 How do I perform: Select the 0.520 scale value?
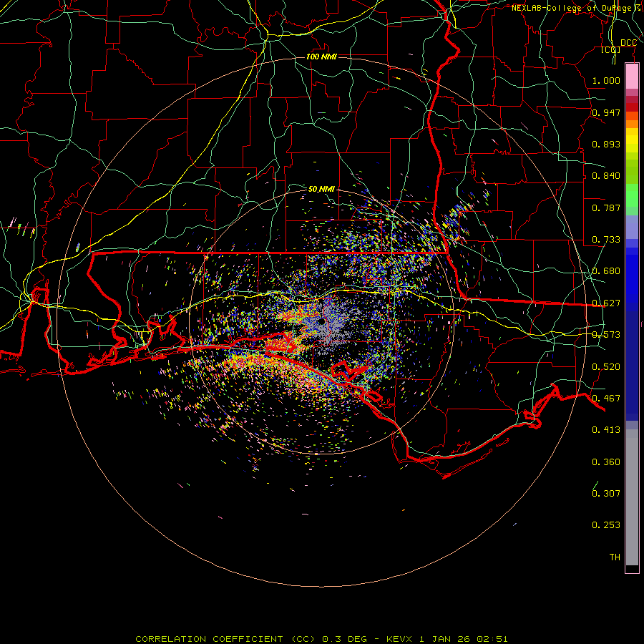coord(606,367)
